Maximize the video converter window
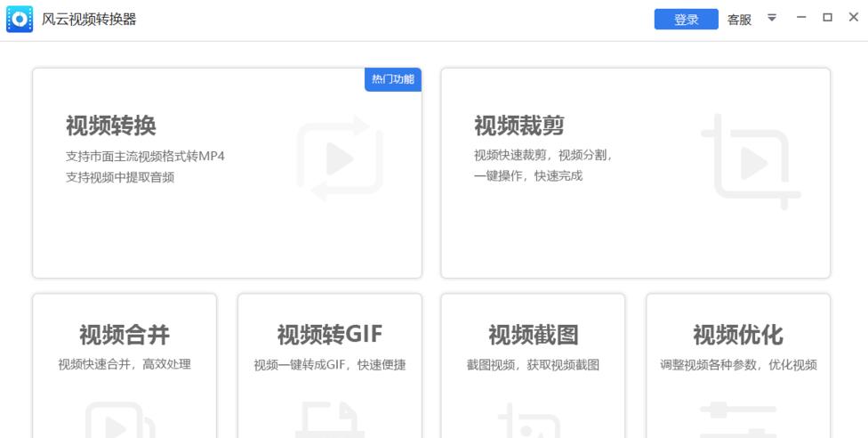Image resolution: width=868 pixels, height=438 pixels. tap(827, 18)
